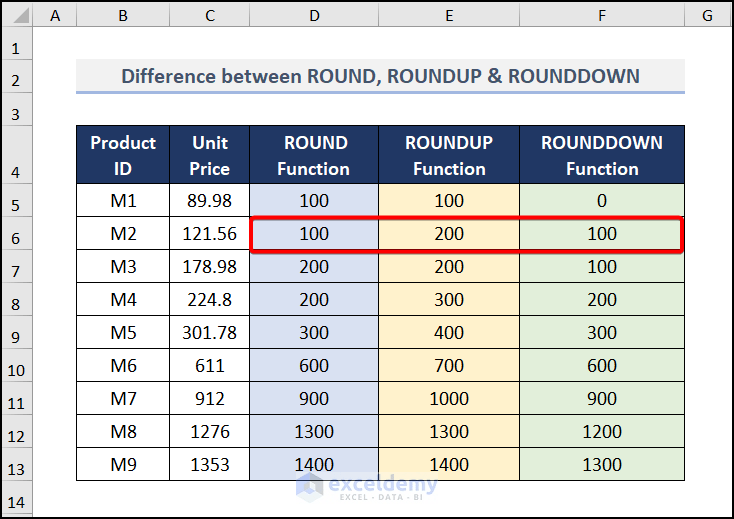Select ROUNDUP result 200 for M2
The height and width of the screenshot is (519, 734).
pos(449,234)
